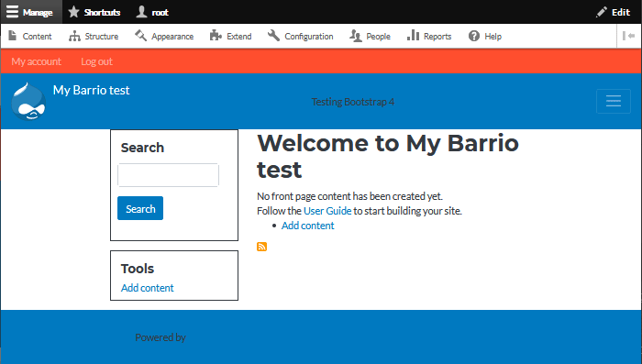Click the Powered by footer text

(160, 337)
